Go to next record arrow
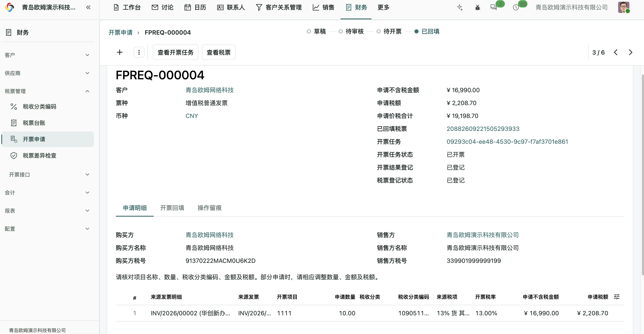Screen dimensions: 644x334 630,52
